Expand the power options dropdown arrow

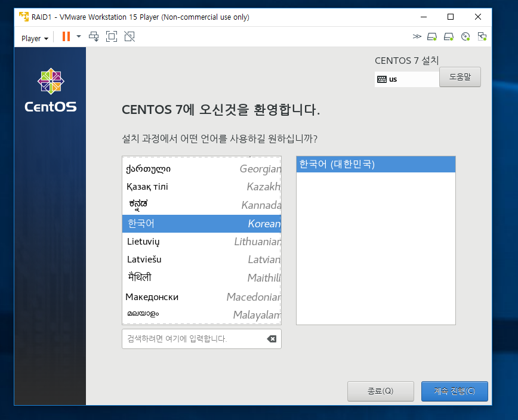[x=79, y=36]
